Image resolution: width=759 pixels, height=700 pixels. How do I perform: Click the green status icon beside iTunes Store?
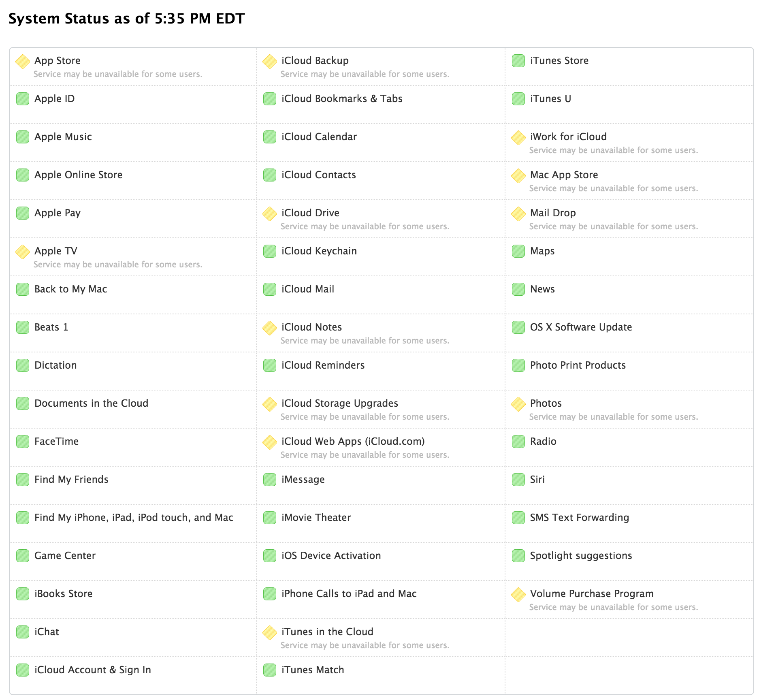click(x=518, y=61)
